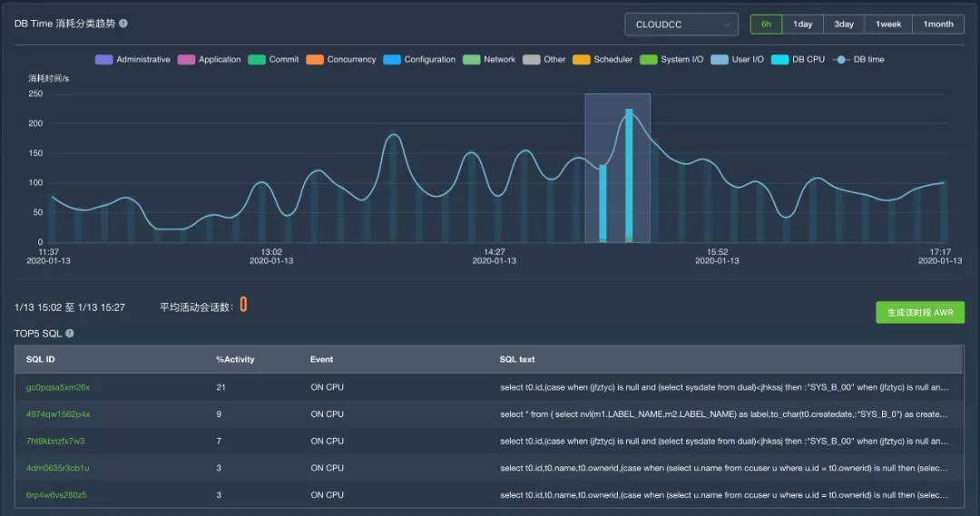980x516 pixels.
Task: Toggle the Administrative legend series
Action: [132, 60]
